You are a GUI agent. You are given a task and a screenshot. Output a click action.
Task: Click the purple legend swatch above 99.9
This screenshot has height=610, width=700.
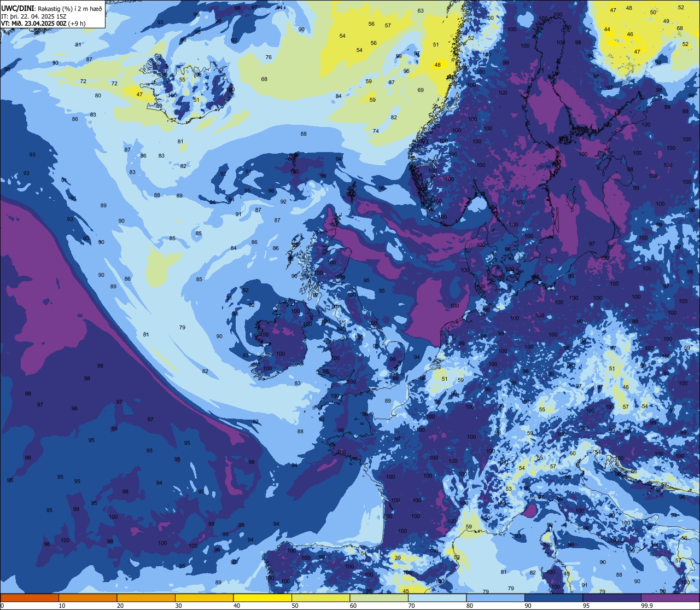click(x=670, y=597)
